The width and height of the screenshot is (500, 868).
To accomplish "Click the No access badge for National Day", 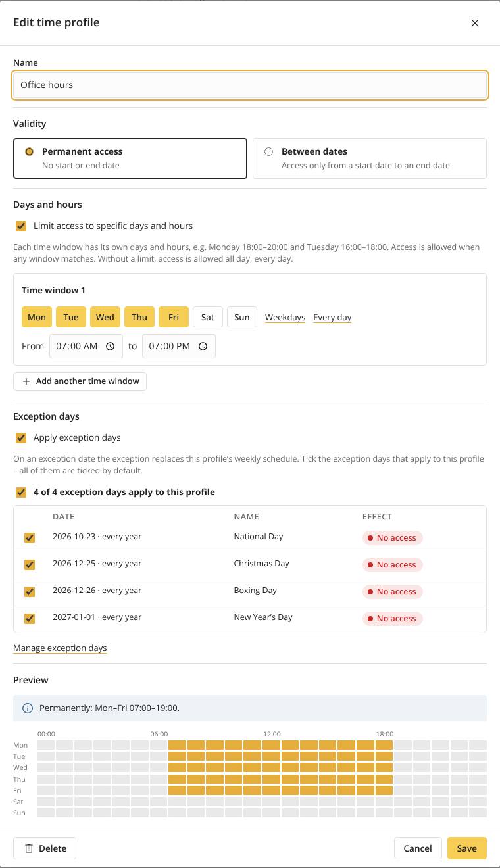I will (392, 538).
